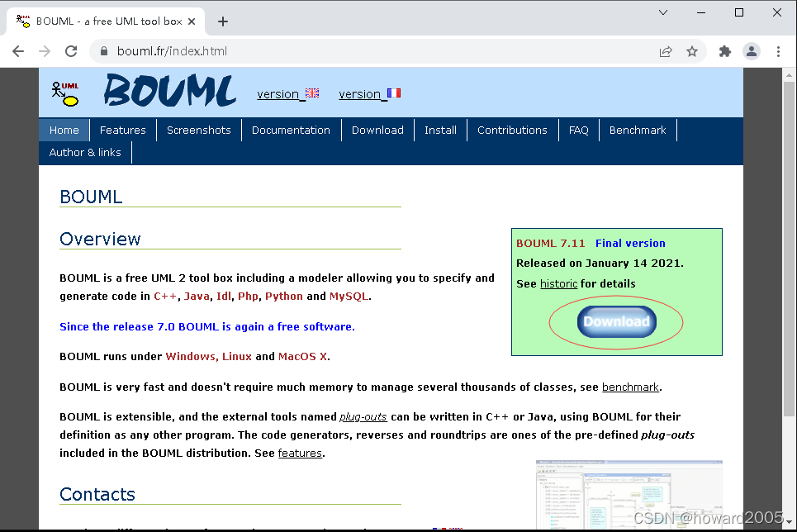The height and width of the screenshot is (532, 797).
Task: Close the BOUML browser tab
Action: (192, 21)
